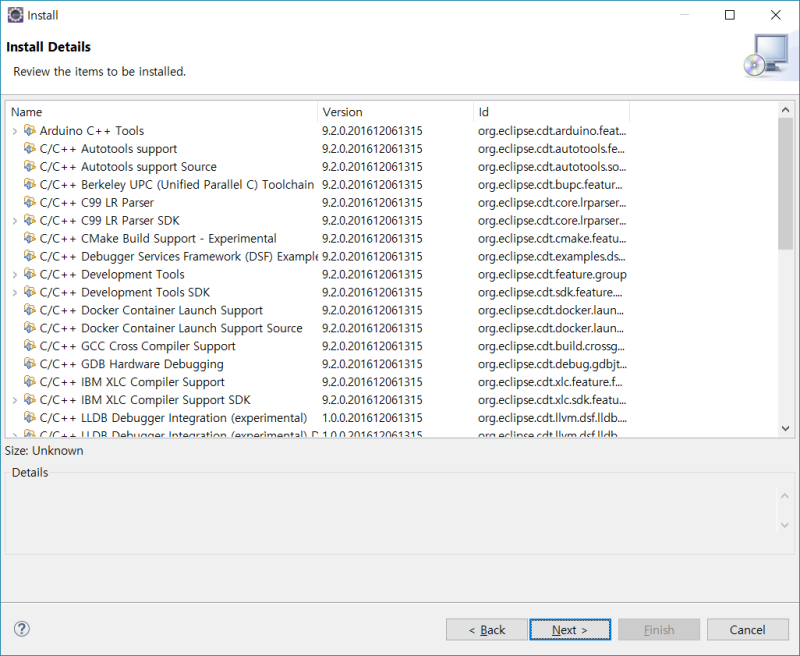Screen dimensions: 800x656
Task: Open the help question mark icon
Action: (22, 628)
